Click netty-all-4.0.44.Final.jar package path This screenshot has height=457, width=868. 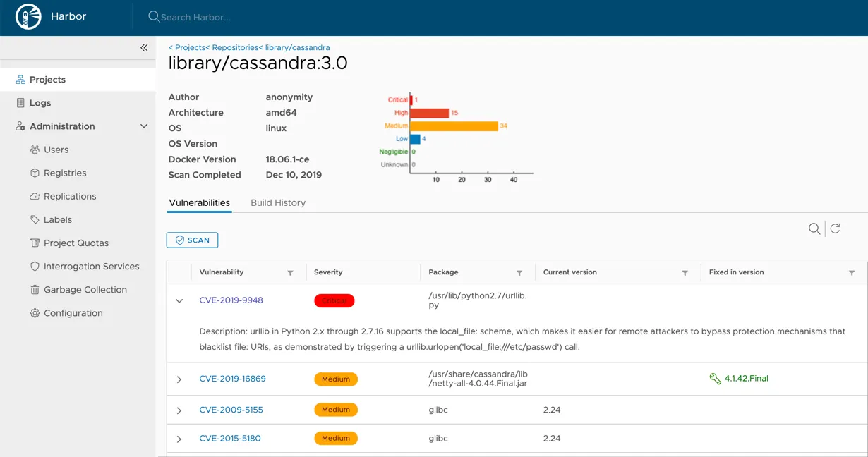tap(478, 379)
